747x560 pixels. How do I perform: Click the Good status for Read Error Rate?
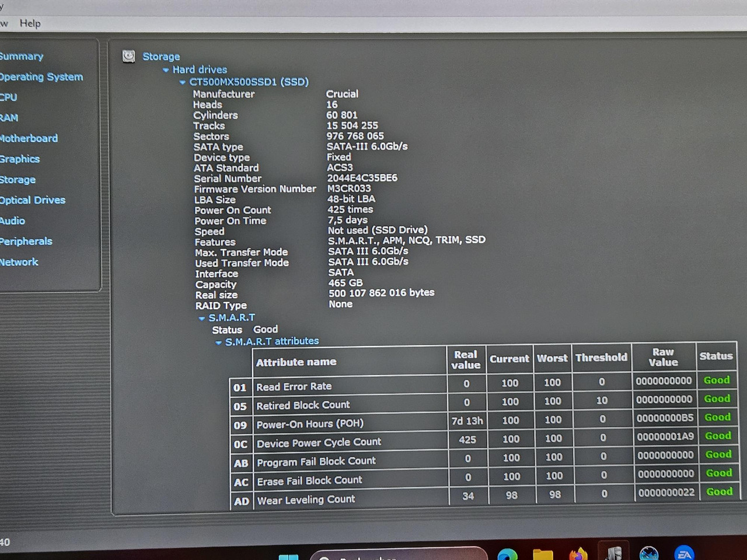pos(717,380)
